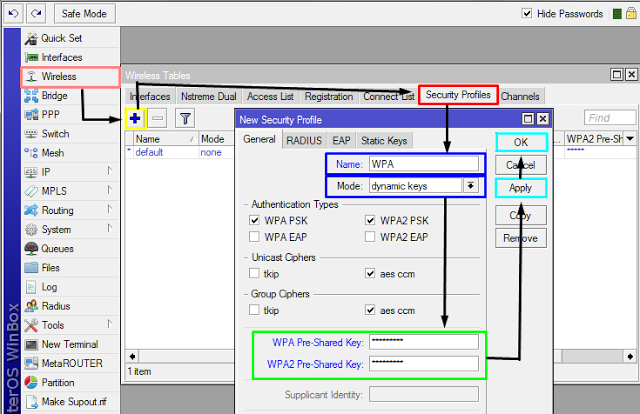The height and width of the screenshot is (414, 640).
Task: Toggle aes ccm under Unicast Ciphers
Action: pos(370,273)
